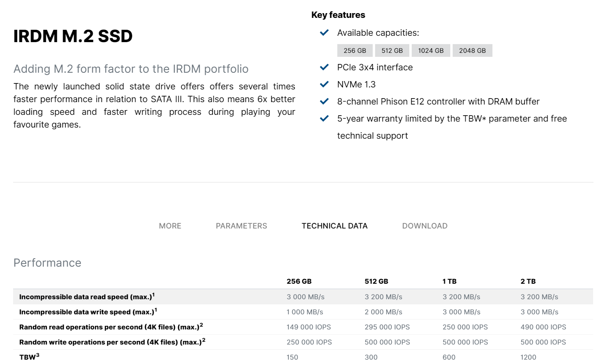
Task: Click the 149 000 IOPS cell
Action: pyautogui.click(x=309, y=327)
